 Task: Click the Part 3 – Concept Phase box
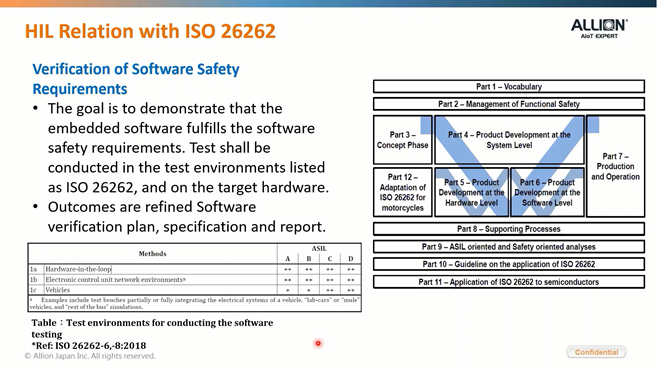[x=403, y=140]
